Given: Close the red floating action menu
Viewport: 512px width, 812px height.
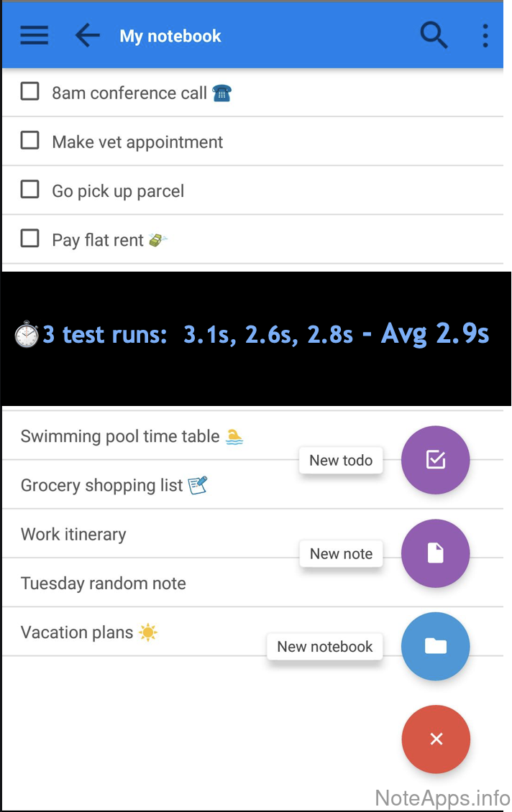Looking at the screenshot, I should (x=436, y=739).
